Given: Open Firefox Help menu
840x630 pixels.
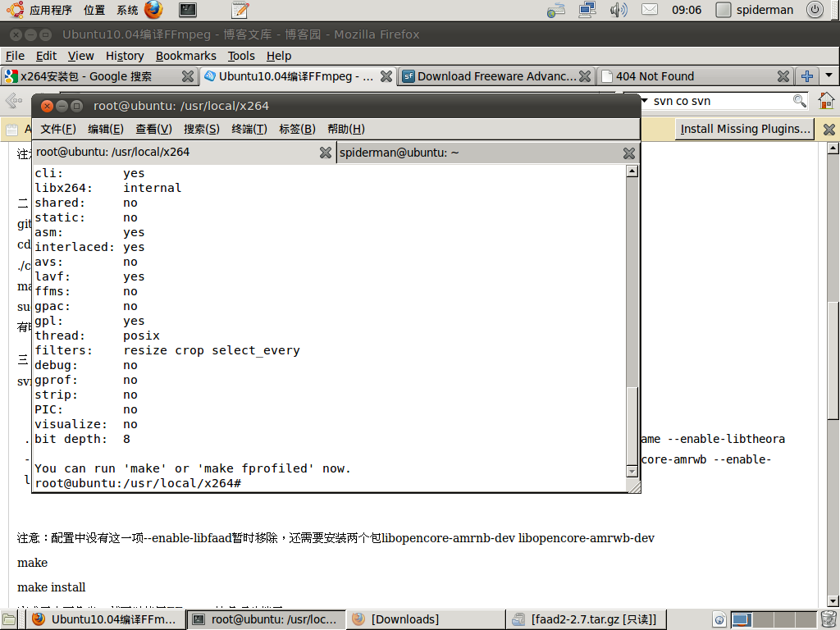Looking at the screenshot, I should click(x=279, y=56).
